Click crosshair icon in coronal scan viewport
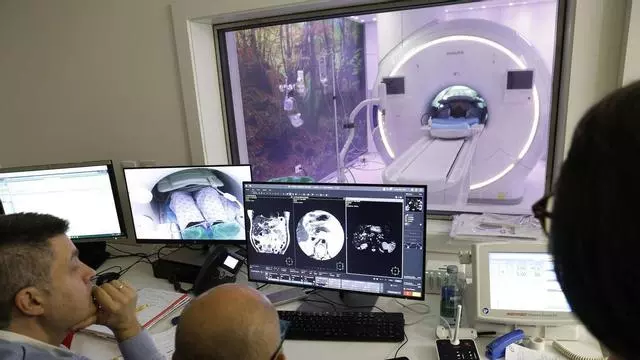Screen dimensions: 640x360 click(289, 261)
